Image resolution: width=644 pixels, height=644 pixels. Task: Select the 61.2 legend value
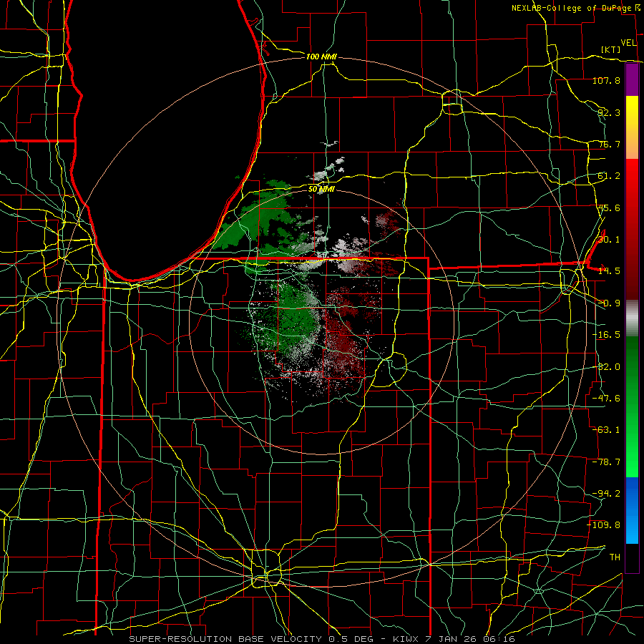(x=609, y=176)
